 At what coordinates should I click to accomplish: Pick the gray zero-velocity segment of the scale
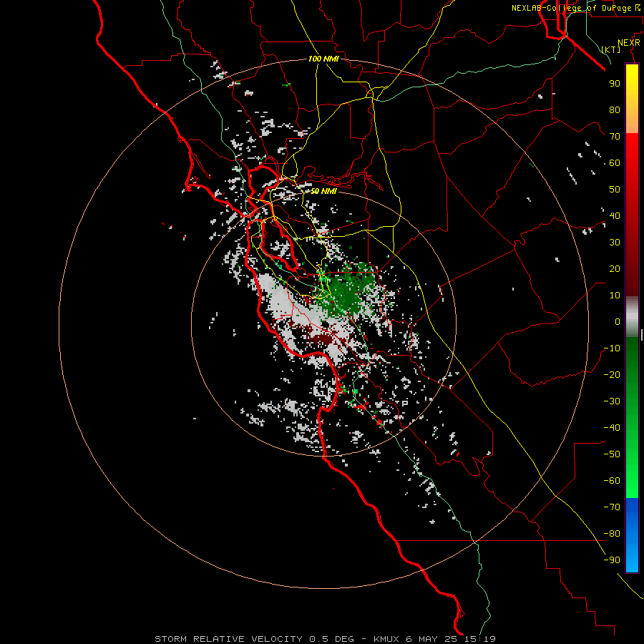[632, 317]
